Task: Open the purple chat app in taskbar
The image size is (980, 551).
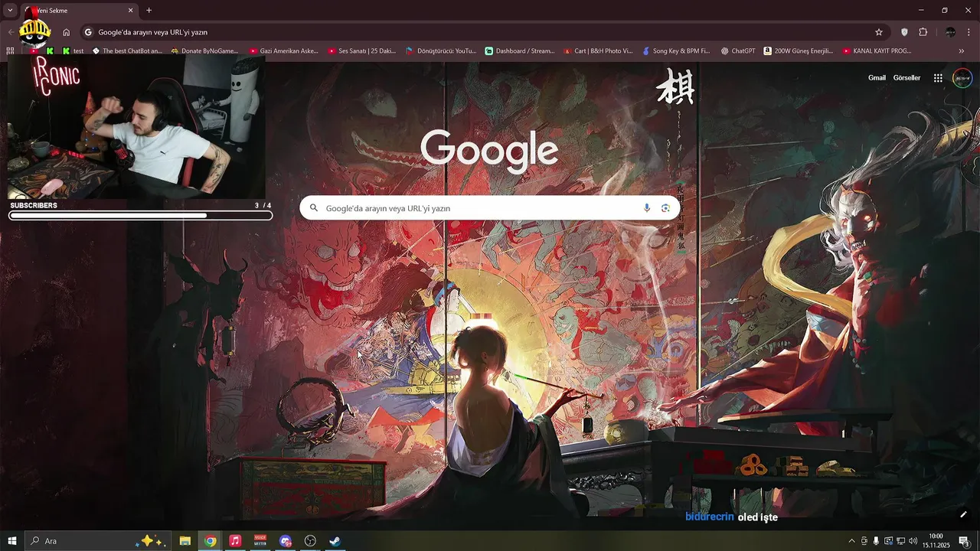Action: point(286,541)
